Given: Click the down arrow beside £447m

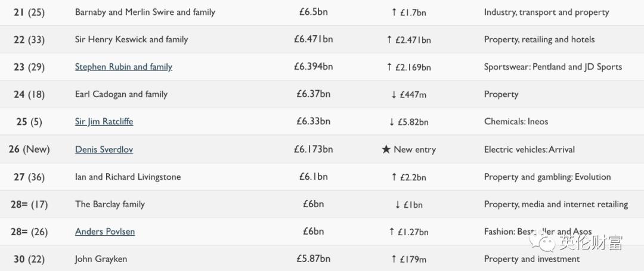Looking at the screenshot, I should click(x=394, y=94).
